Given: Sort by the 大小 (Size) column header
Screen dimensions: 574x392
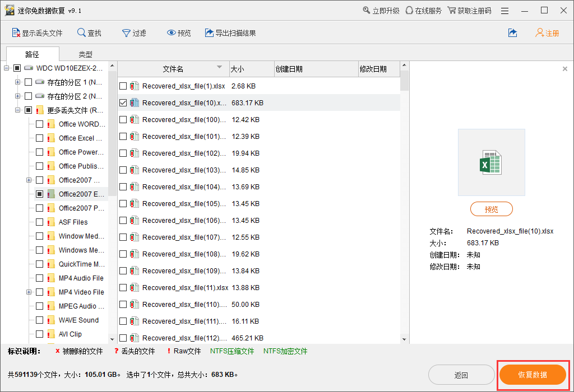Looking at the screenshot, I should (x=252, y=69).
